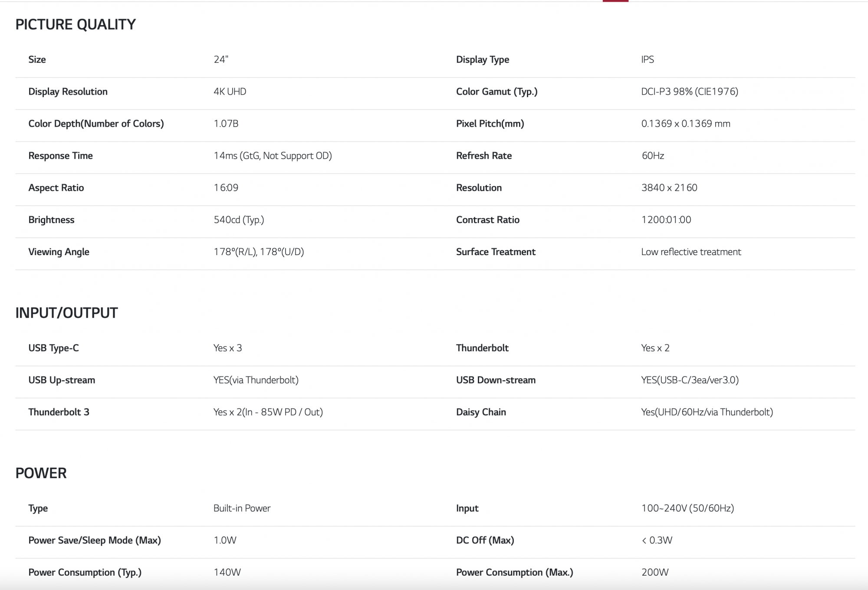Screen dimensions: 868x590
Task: Select the red active tab indicator
Action: tap(615, 1)
